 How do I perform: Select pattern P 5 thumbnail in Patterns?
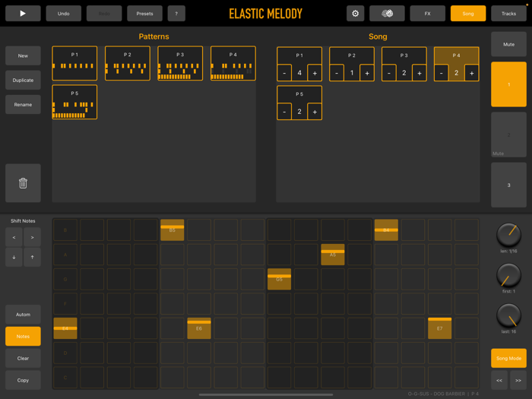(x=74, y=102)
